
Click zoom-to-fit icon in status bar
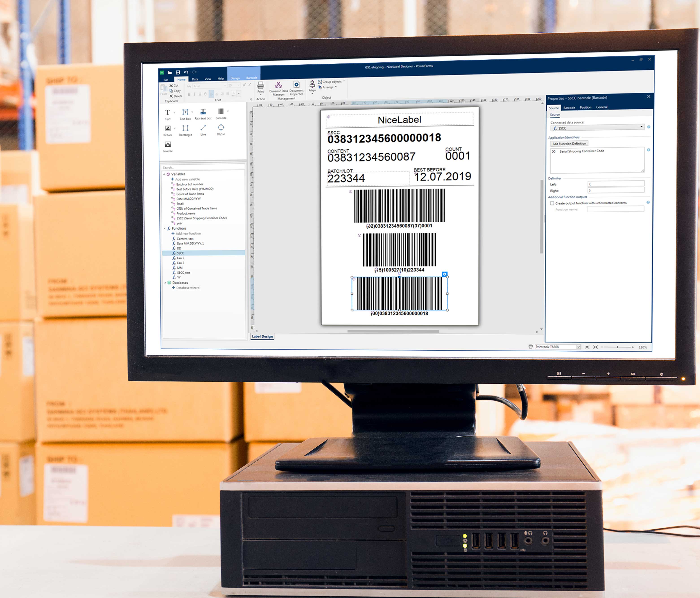(587, 347)
